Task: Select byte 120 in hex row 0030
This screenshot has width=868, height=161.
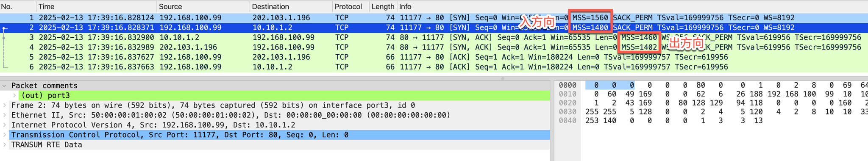Action: click(756, 112)
